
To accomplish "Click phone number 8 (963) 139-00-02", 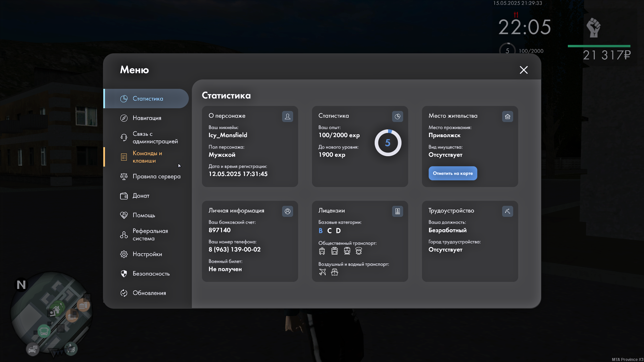I will [x=234, y=249].
